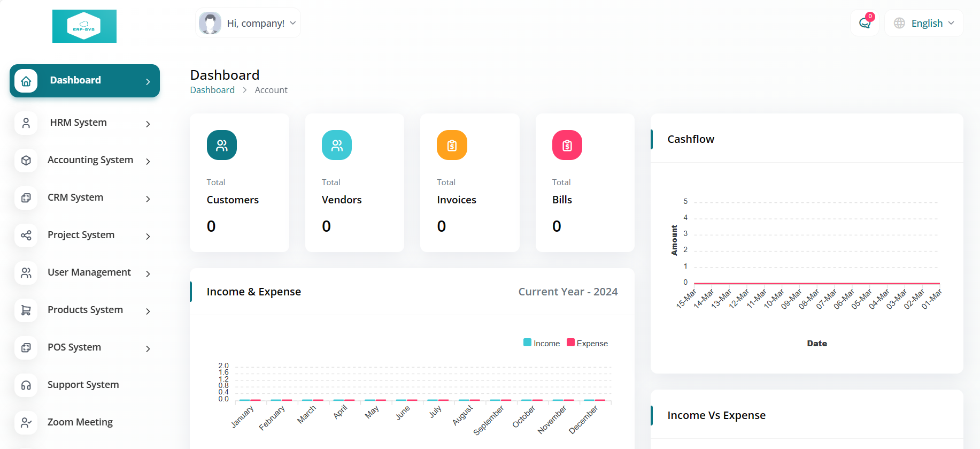This screenshot has width=980, height=449.
Task: Click the Total Vendors teal icon
Action: [x=337, y=145]
